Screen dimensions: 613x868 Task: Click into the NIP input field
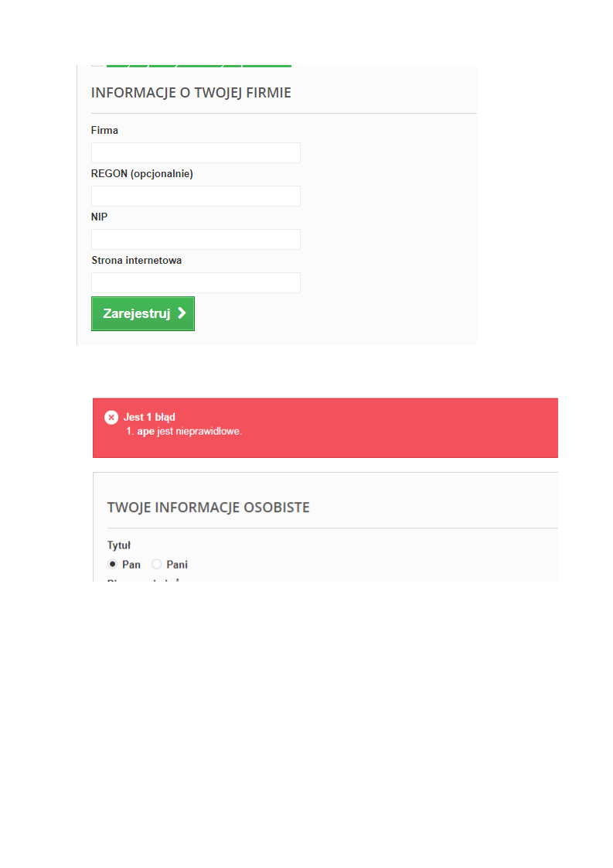(196, 239)
